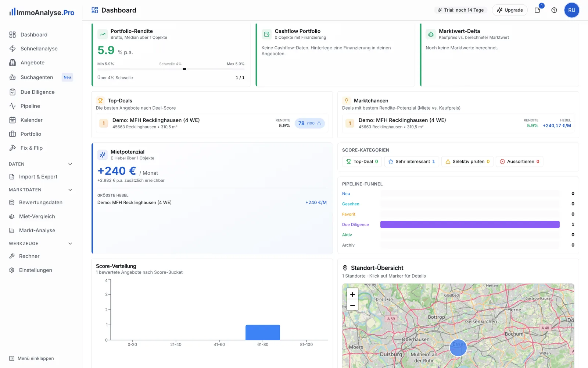Collapse the DATEN section chevron
Viewport: 588px width, 368px height.
pos(70,164)
